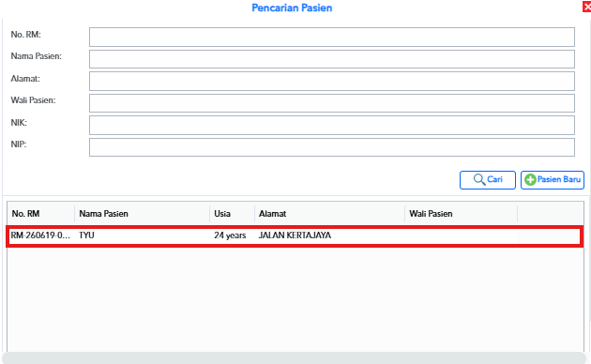591x364 pixels.
Task: Click the JALAN KERTAJAYA address cell
Action: [295, 235]
